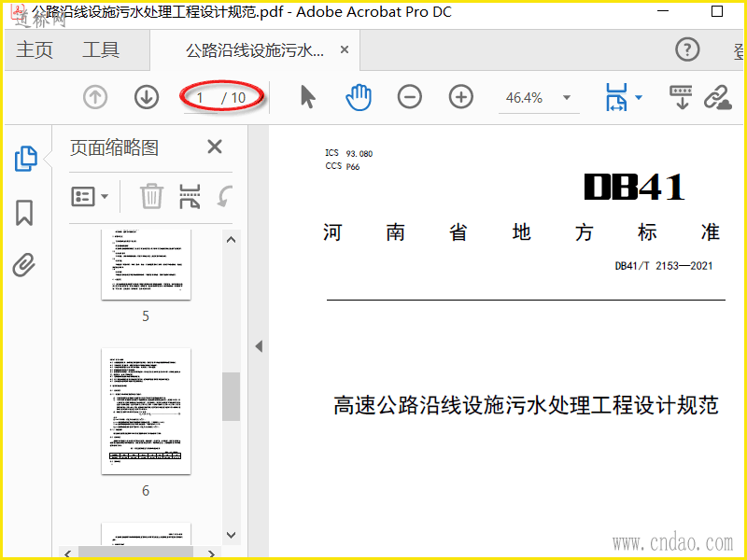Select page 6 thumbnail
Image resolution: width=747 pixels, height=560 pixels.
pyautogui.click(x=146, y=411)
